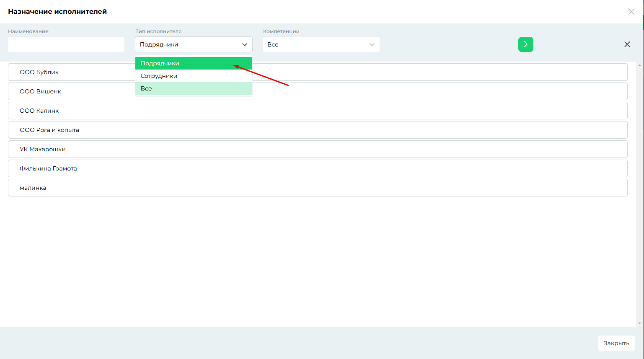Click the list scrollbar down arrow
This screenshot has width=644, height=359.
coord(639,323)
